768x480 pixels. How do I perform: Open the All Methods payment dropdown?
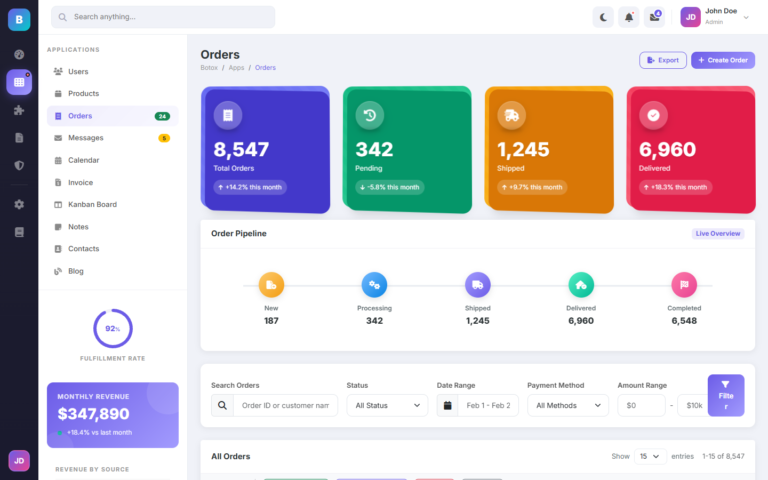[568, 405]
